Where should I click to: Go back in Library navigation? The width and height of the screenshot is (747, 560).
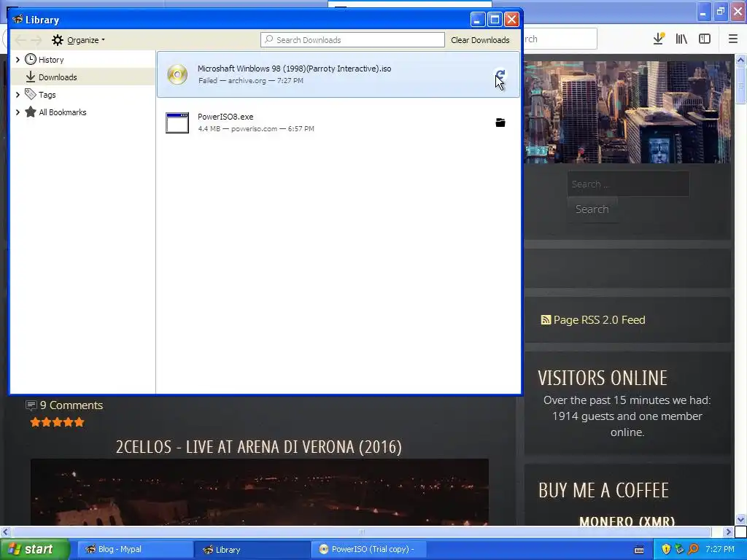20,40
